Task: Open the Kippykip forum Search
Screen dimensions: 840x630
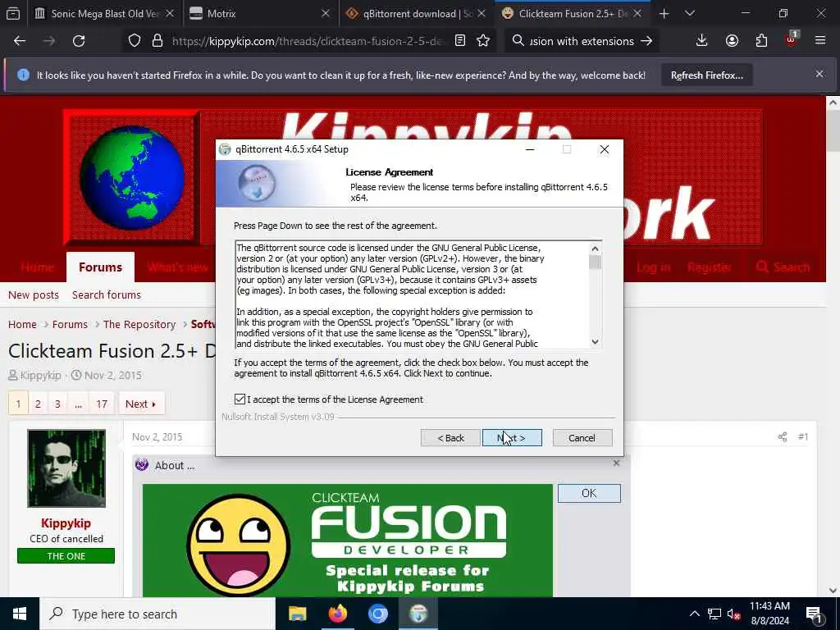Action: coord(783,267)
